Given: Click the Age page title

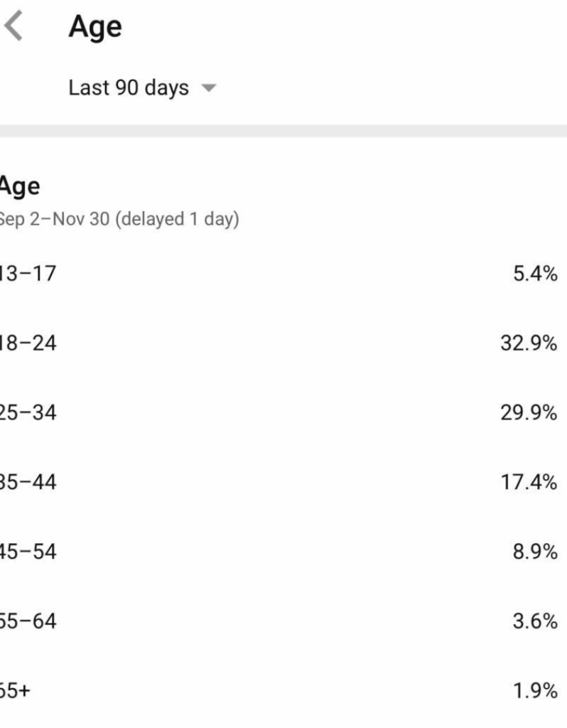Looking at the screenshot, I should pos(94,28).
